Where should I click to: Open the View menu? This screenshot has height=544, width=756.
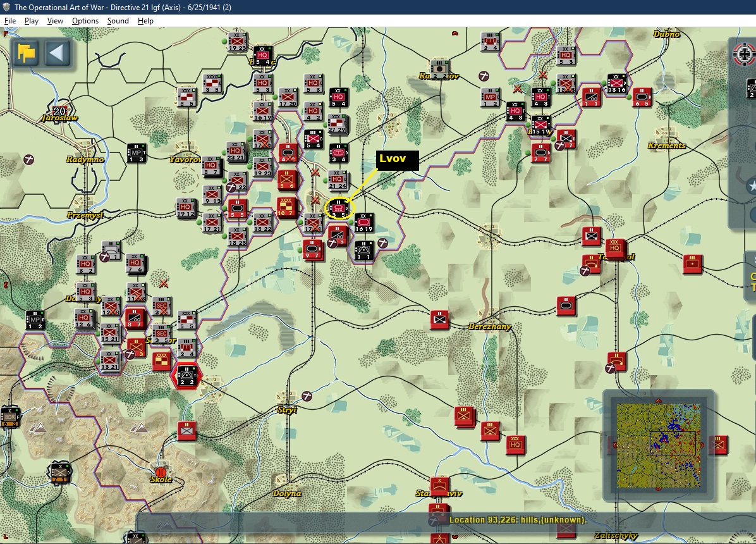pos(55,21)
